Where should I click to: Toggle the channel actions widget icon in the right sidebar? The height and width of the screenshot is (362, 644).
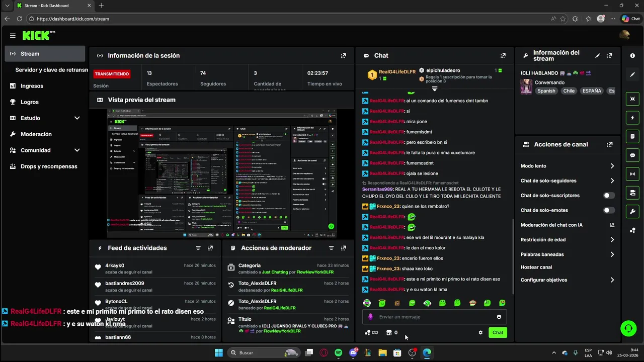tap(632, 193)
